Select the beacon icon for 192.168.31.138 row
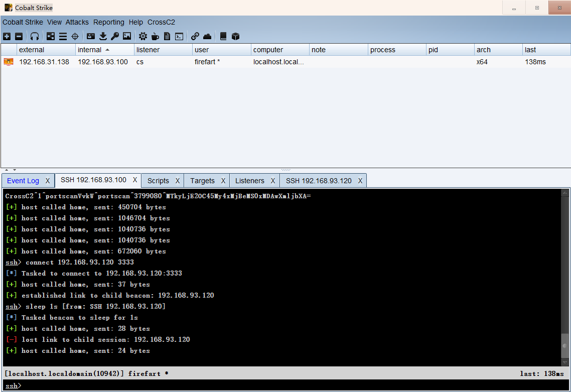The height and width of the screenshot is (392, 571). pyautogui.click(x=9, y=62)
